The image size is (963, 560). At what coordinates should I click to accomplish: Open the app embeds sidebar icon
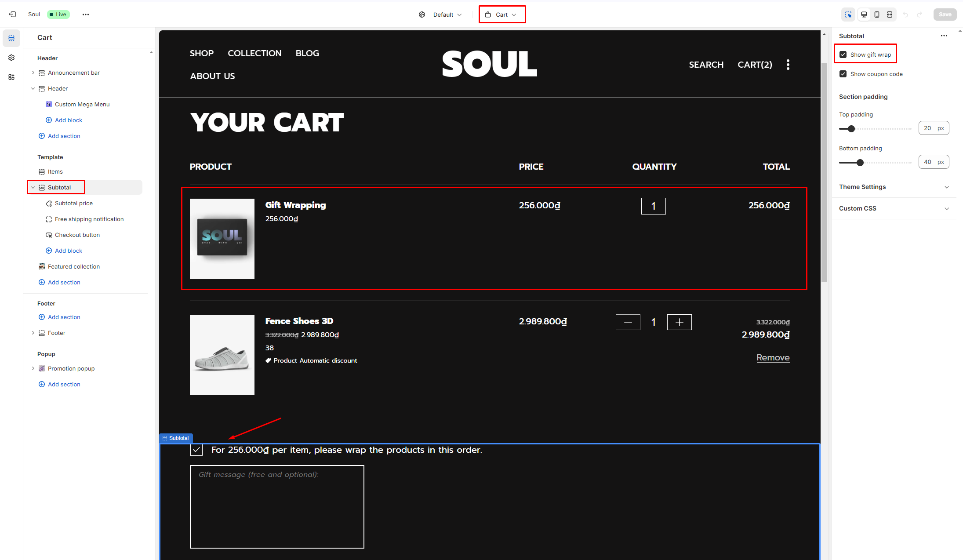pos(11,77)
